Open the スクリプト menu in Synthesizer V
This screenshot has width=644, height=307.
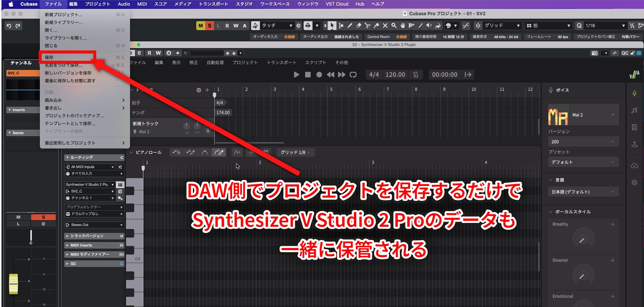point(316,63)
